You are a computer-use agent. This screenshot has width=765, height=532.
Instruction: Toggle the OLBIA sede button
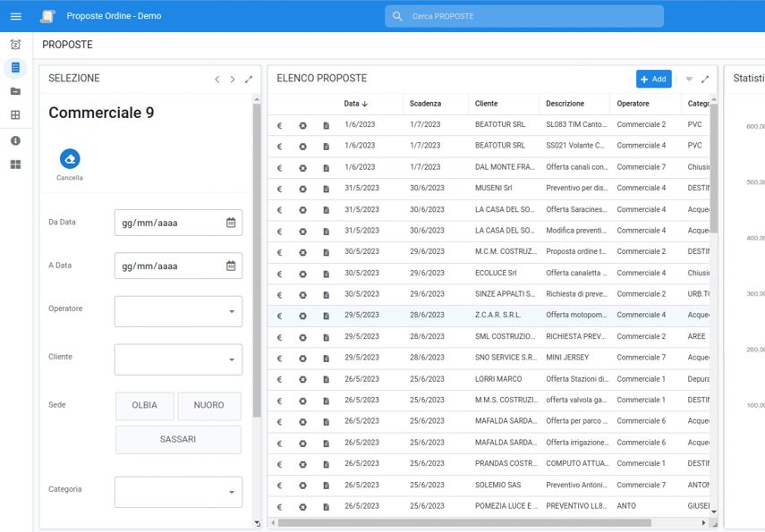(144, 405)
